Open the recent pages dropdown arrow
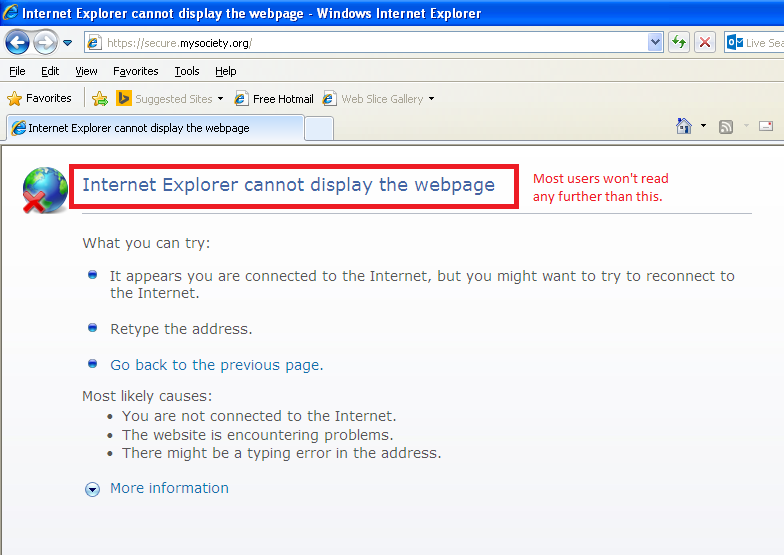 [68, 43]
